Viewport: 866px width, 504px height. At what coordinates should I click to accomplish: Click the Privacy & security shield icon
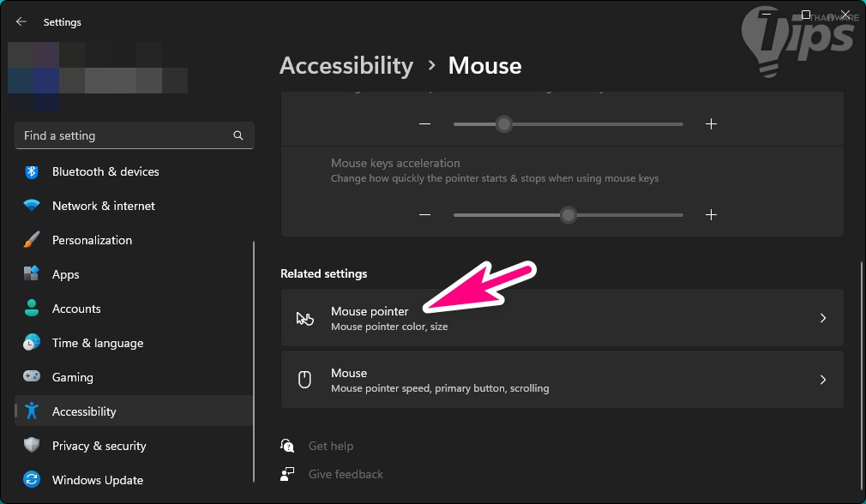(32, 446)
